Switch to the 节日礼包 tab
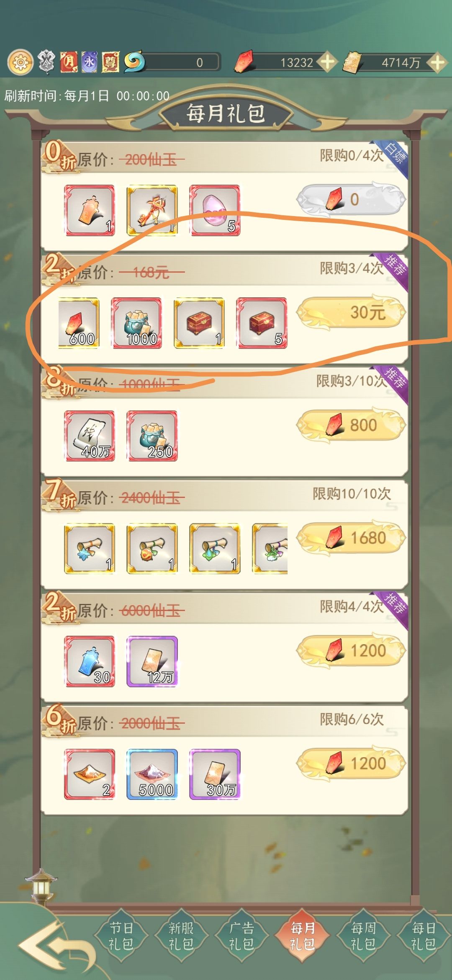This screenshot has width=452, height=980. click(x=121, y=936)
